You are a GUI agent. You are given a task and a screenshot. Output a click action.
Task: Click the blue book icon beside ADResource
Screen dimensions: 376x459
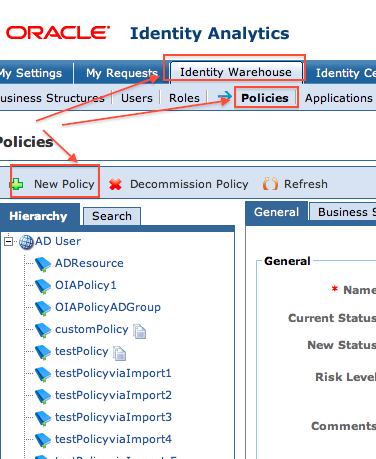[x=43, y=264]
